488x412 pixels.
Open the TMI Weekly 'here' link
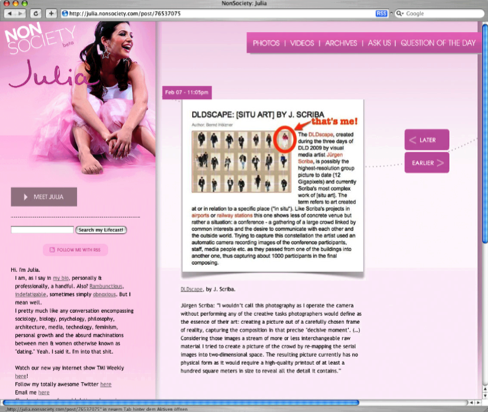[21, 376]
